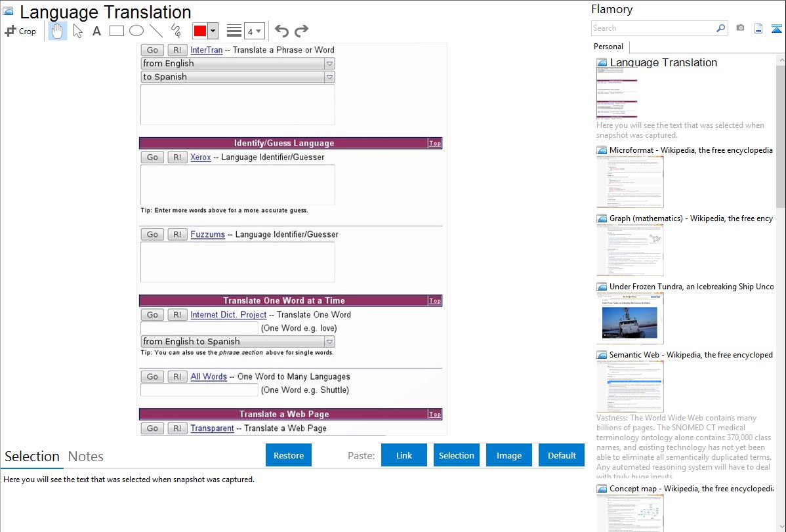Click the redo arrow
This screenshot has height=532, width=786.
coord(301,31)
